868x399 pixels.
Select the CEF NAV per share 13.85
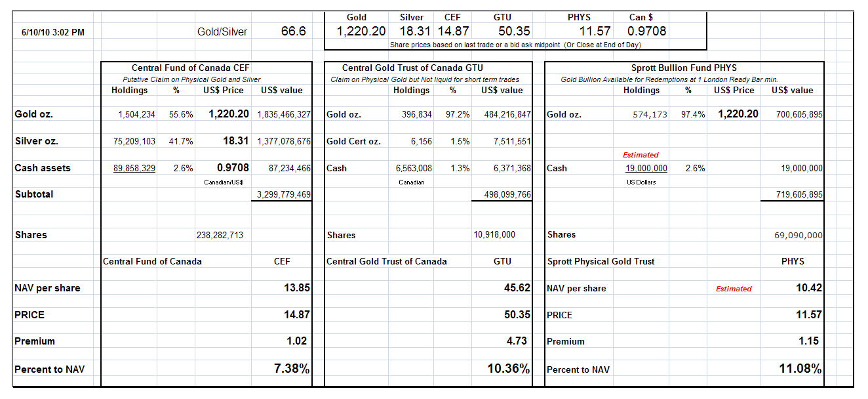tap(298, 287)
